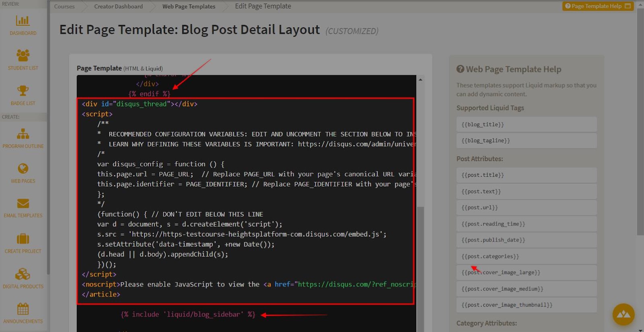The height and width of the screenshot is (332, 644).
Task: Click the 'Edit Page Template: Blog Post Detail Layout' title
Action: (190, 30)
